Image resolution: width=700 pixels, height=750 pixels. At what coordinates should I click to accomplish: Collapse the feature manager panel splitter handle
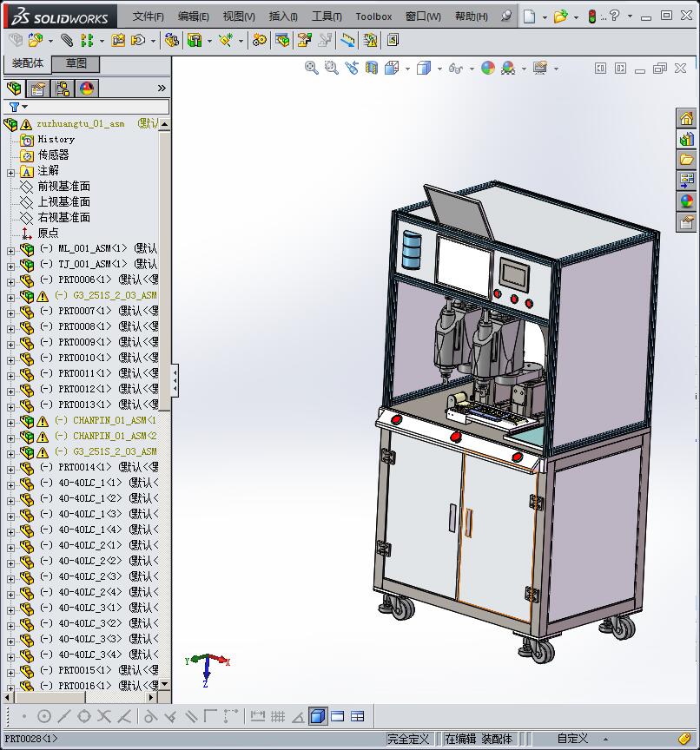point(175,380)
